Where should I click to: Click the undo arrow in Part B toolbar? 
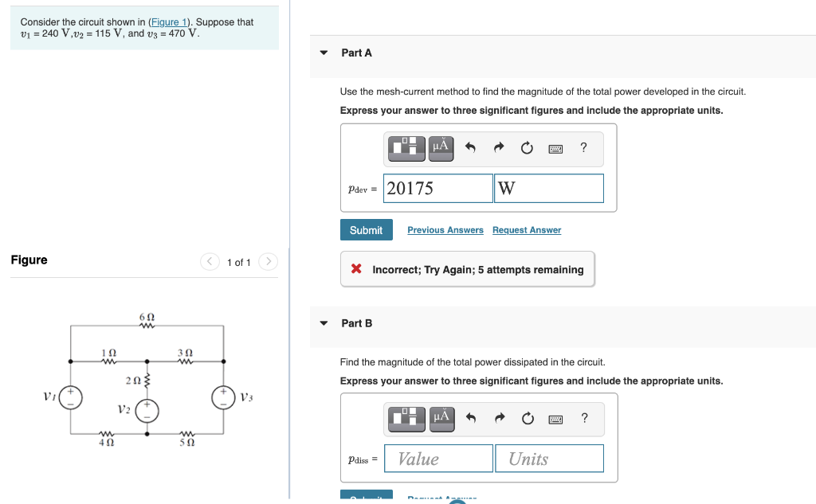[471, 419]
